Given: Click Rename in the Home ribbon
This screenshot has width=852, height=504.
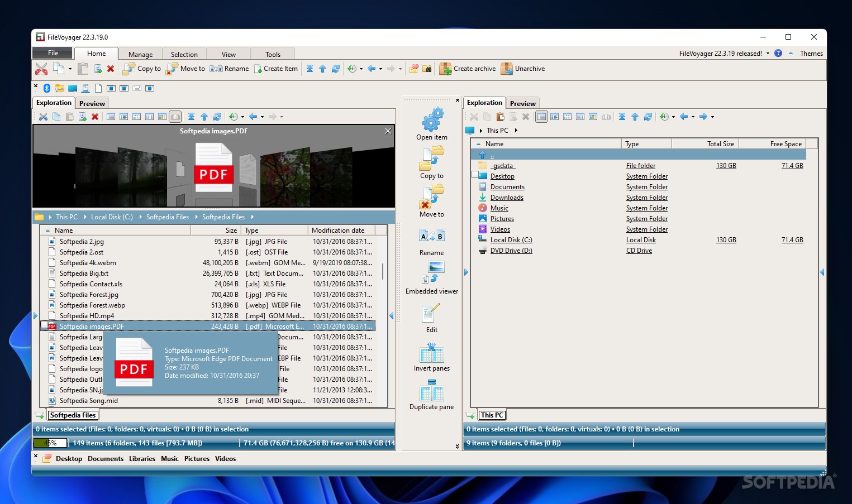Looking at the screenshot, I should point(229,69).
